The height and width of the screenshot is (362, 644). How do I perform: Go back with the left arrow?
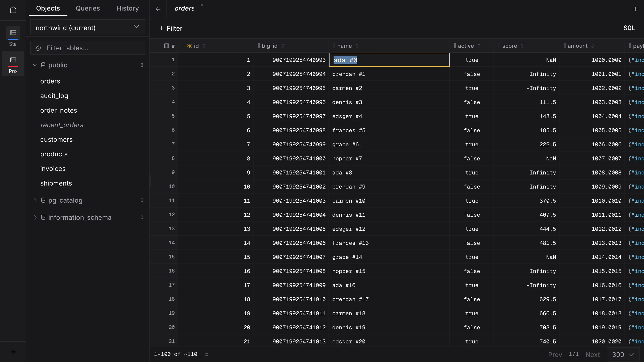point(158,9)
